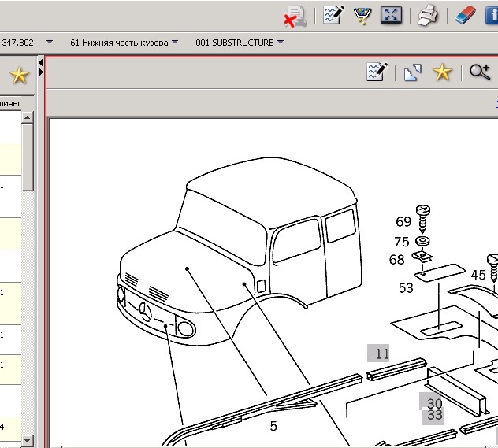Print the current parts diagram
498x448 pixels.
pos(428,15)
